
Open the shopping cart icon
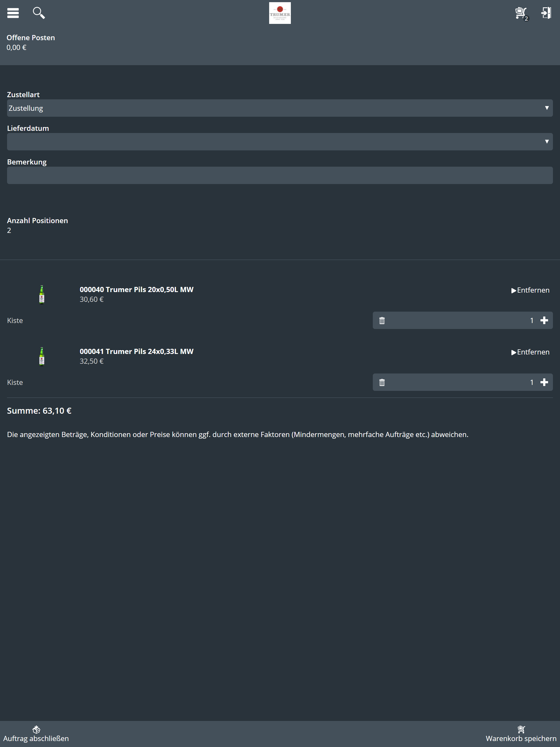[x=521, y=14]
